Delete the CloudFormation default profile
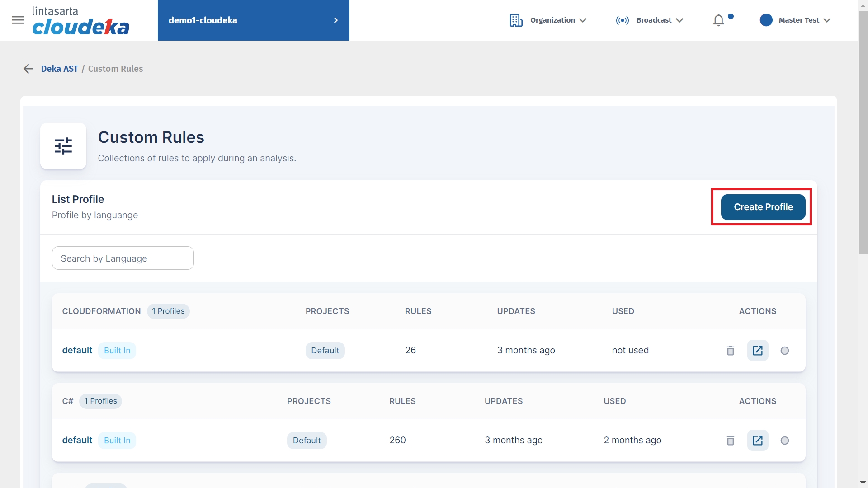The width and height of the screenshot is (868, 488). 730,351
